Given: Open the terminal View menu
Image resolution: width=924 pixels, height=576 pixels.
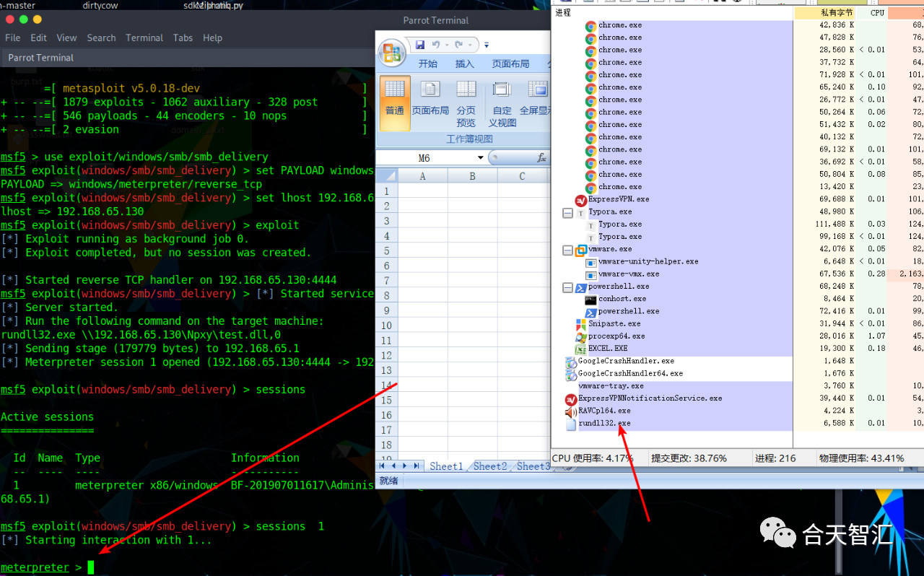Looking at the screenshot, I should point(66,38).
